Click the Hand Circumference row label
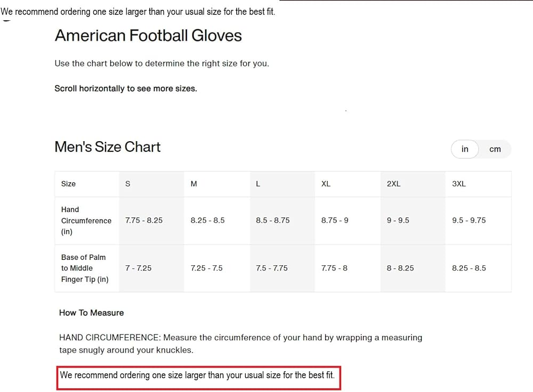Viewport: 533px width, 392px height. point(86,220)
